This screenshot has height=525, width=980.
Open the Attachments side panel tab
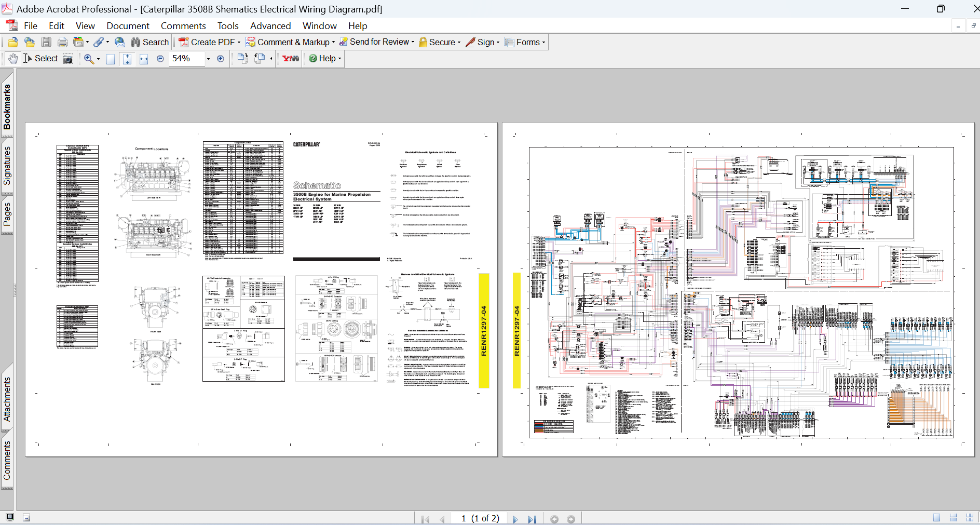[x=7, y=399]
